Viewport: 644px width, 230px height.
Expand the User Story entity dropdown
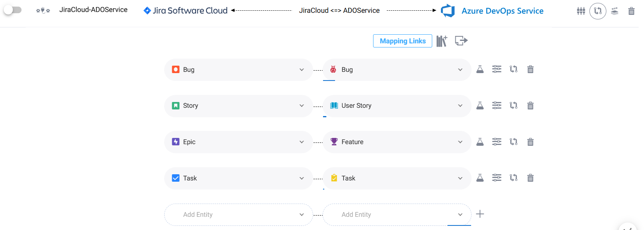(397, 106)
